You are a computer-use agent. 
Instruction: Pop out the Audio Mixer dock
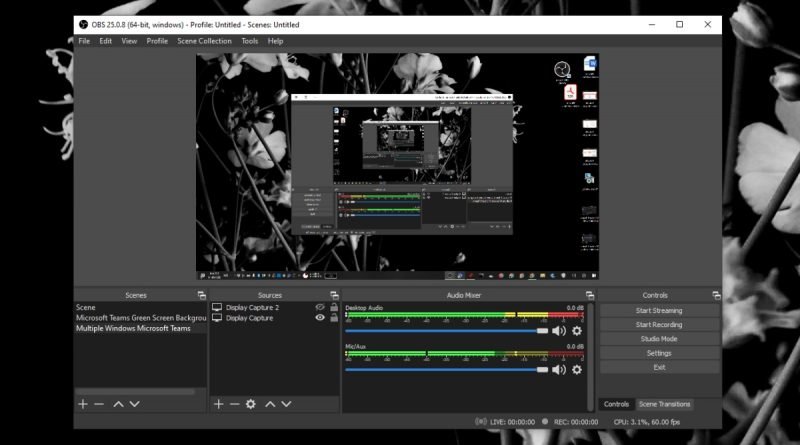pos(590,295)
